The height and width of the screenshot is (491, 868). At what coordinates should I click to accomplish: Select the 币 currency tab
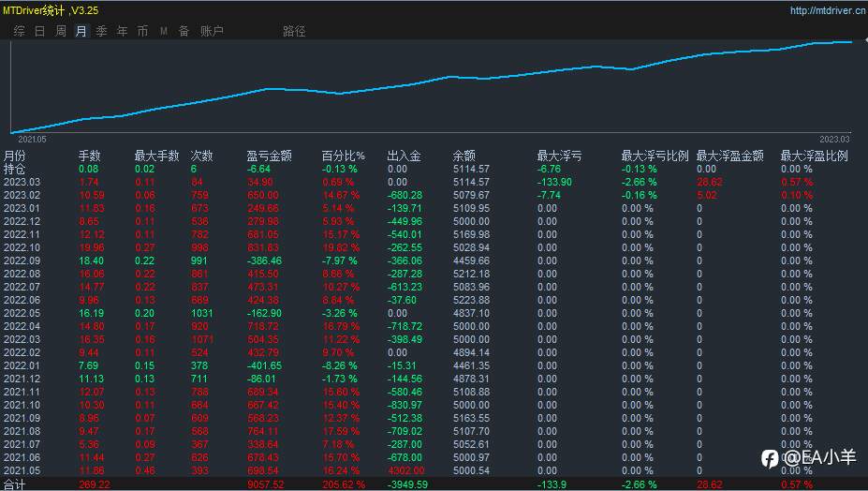[143, 31]
